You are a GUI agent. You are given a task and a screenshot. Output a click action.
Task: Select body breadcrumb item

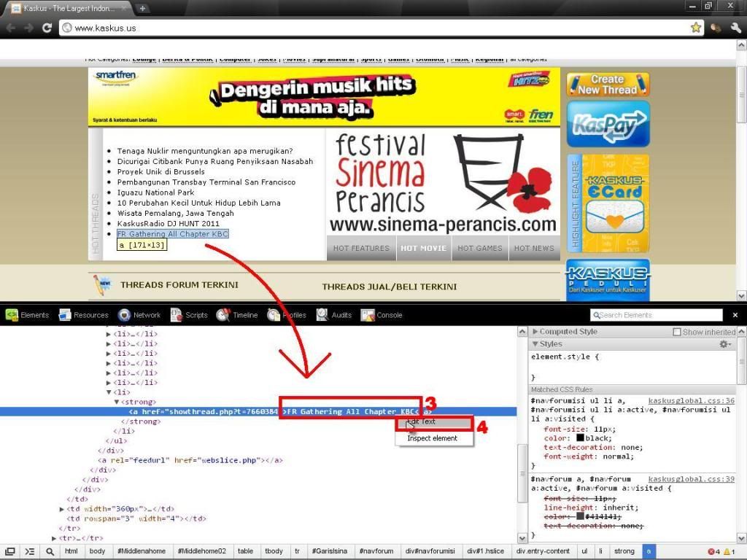[x=97, y=551]
